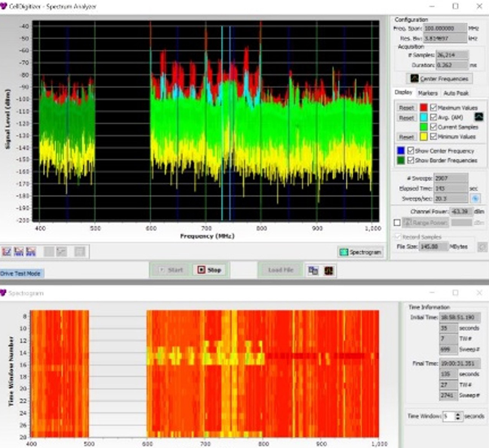The image size is (489, 448).
Task: Switch to the Markers tab
Action: (427, 93)
